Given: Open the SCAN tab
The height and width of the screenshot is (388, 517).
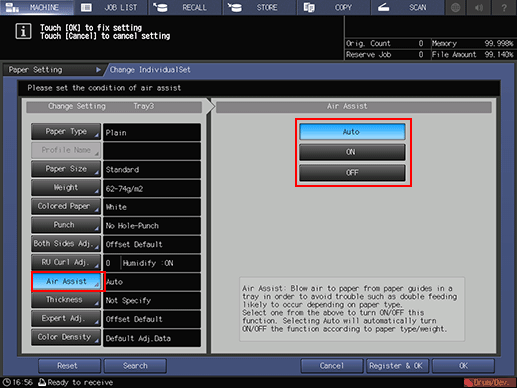Looking at the screenshot, I should tap(407, 7).
